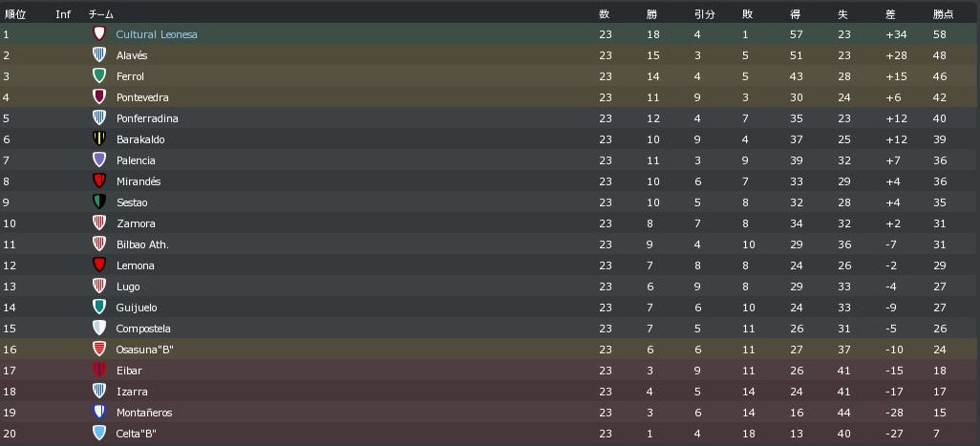
Task: Open the Cultural Leonesa team link
Action: [x=157, y=34]
